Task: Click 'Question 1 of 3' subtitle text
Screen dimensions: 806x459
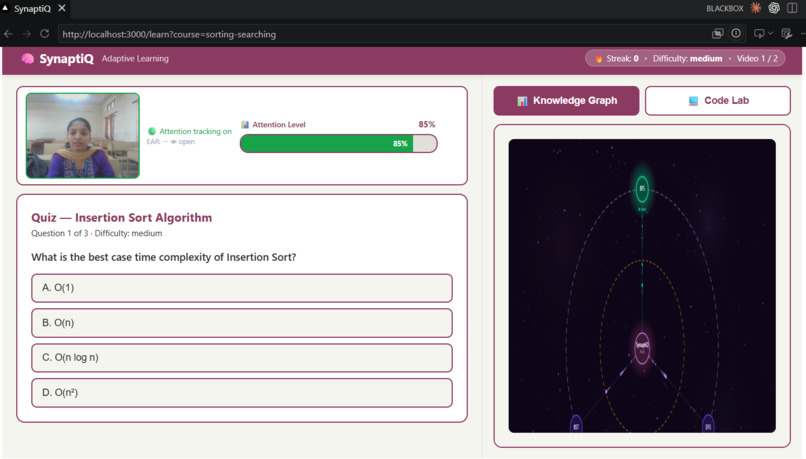Action: coord(60,233)
